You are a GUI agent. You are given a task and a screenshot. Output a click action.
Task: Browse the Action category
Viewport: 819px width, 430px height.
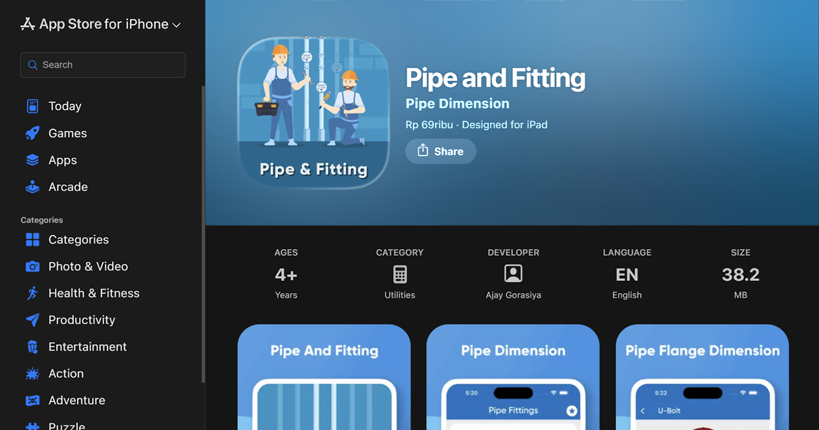(x=66, y=374)
